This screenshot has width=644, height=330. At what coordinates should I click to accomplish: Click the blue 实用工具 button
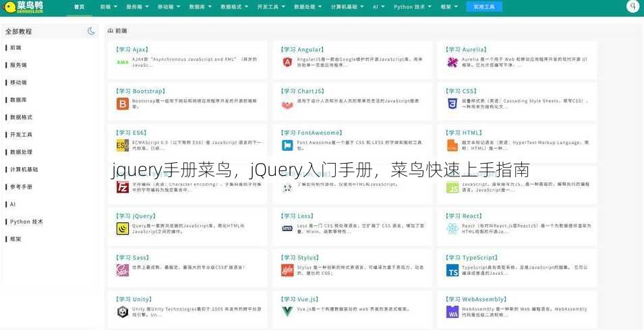point(484,7)
